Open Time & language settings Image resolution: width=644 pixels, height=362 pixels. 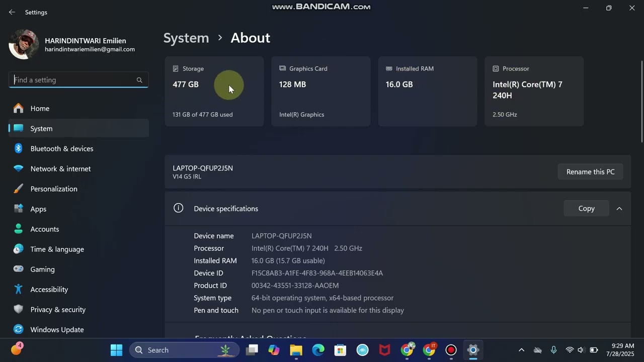[78, 249]
